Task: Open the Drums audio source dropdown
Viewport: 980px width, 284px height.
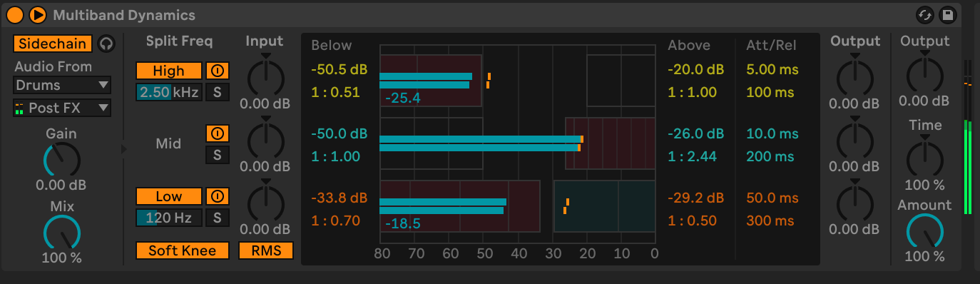Action: 62,85
